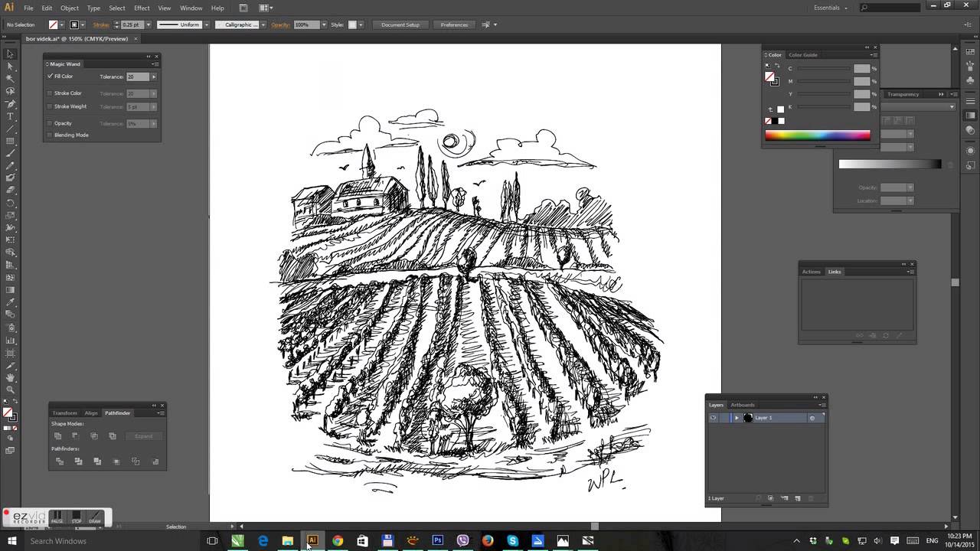The width and height of the screenshot is (980, 551).
Task: Enable the Stroke Color checkbox
Action: coord(51,93)
